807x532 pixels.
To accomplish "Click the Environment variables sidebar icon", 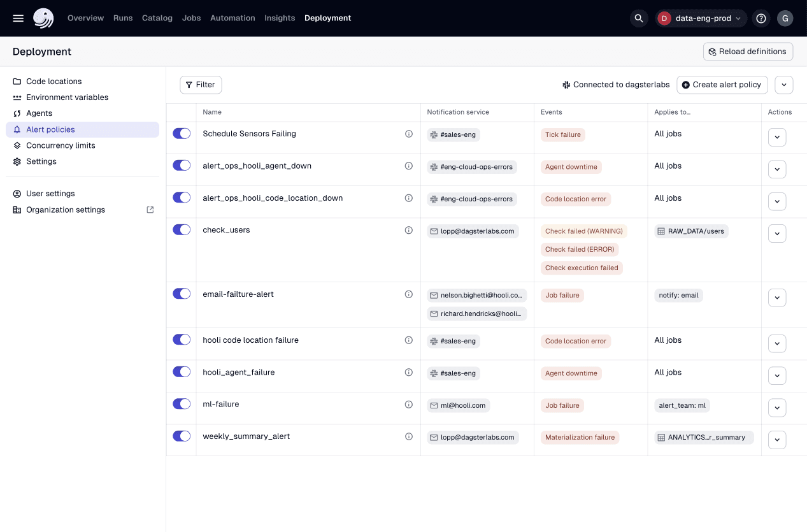I will pyautogui.click(x=17, y=97).
